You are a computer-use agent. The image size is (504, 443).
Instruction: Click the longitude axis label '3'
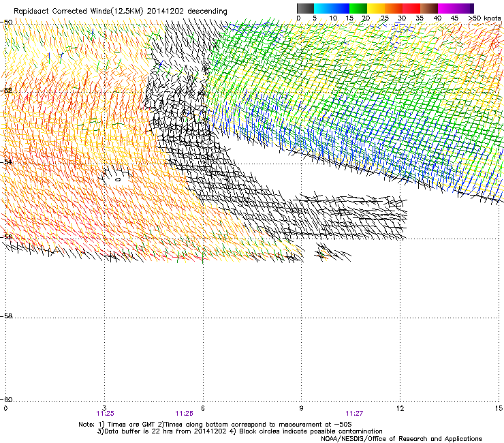[x=104, y=408]
